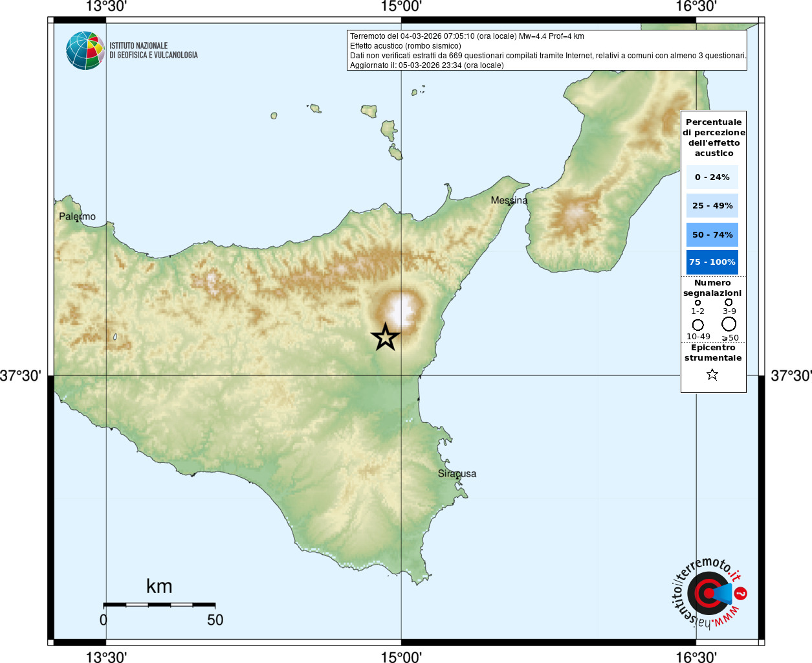The image size is (812, 663).
Task: Select the 10-49 reports circle in legend
Action: point(697,324)
